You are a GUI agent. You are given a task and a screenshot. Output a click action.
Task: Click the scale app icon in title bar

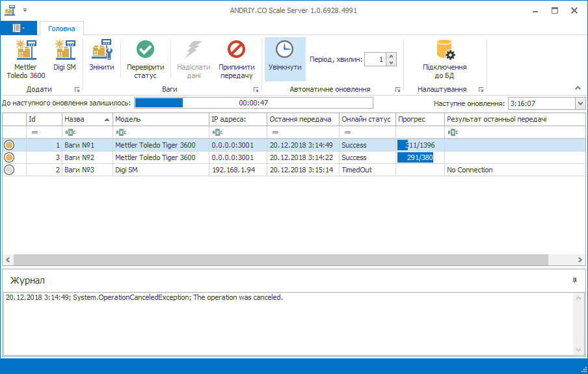coord(10,10)
